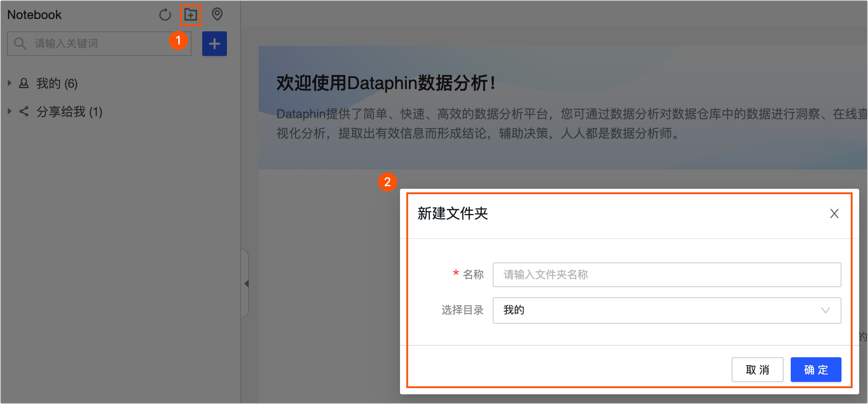The width and height of the screenshot is (868, 404).
Task: Click the locate pin icon
Action: [217, 15]
